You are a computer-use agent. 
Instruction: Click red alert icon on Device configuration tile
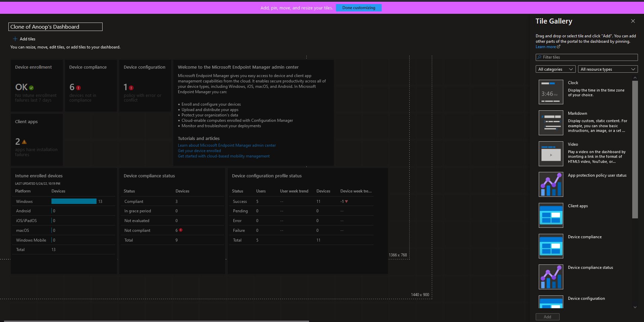(x=131, y=88)
